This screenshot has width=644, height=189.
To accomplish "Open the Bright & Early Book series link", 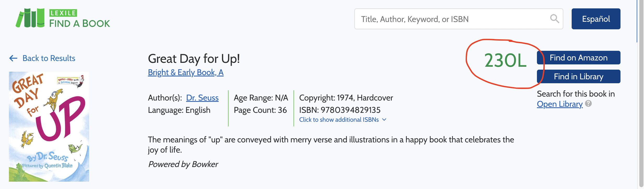I will point(185,72).
